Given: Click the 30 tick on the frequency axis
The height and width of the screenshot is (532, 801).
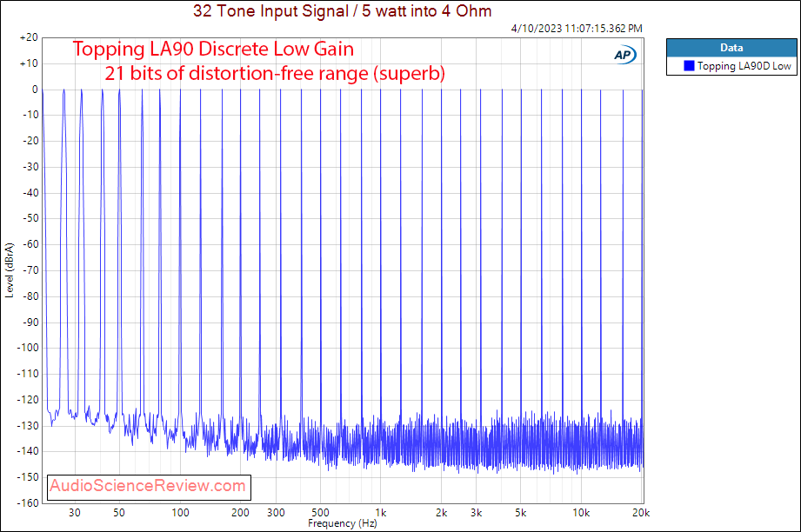Looking at the screenshot, I should coord(75,512).
